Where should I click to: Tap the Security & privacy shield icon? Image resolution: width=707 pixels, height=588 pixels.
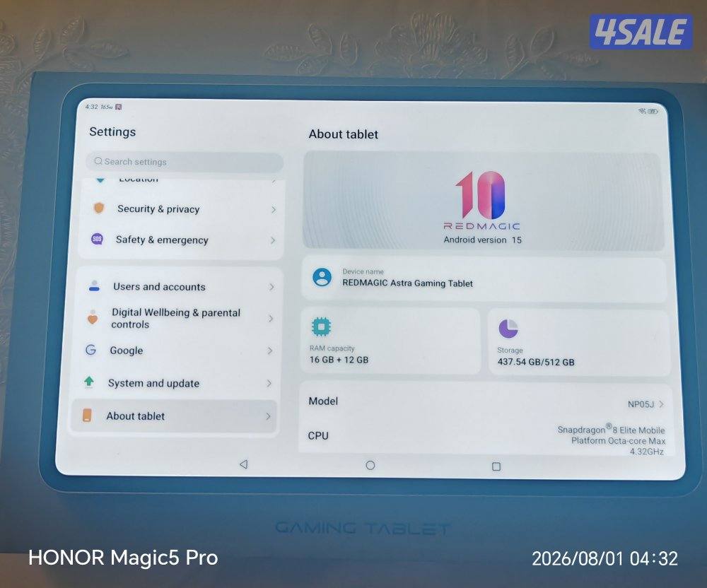[99, 208]
